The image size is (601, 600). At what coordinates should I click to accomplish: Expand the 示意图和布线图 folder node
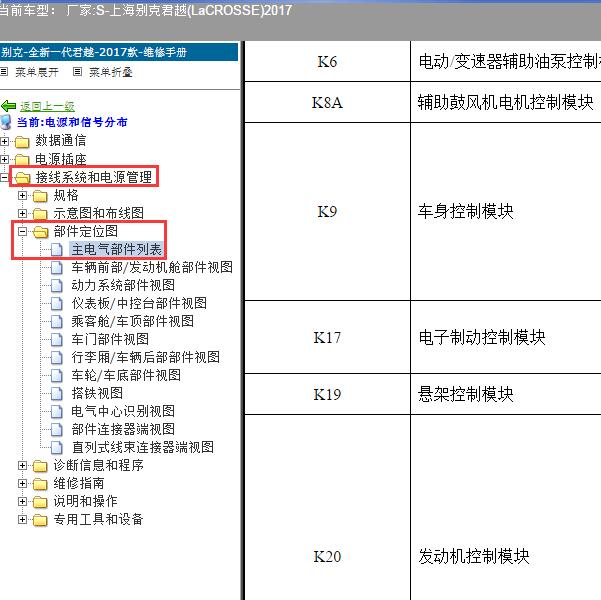pos(22,213)
